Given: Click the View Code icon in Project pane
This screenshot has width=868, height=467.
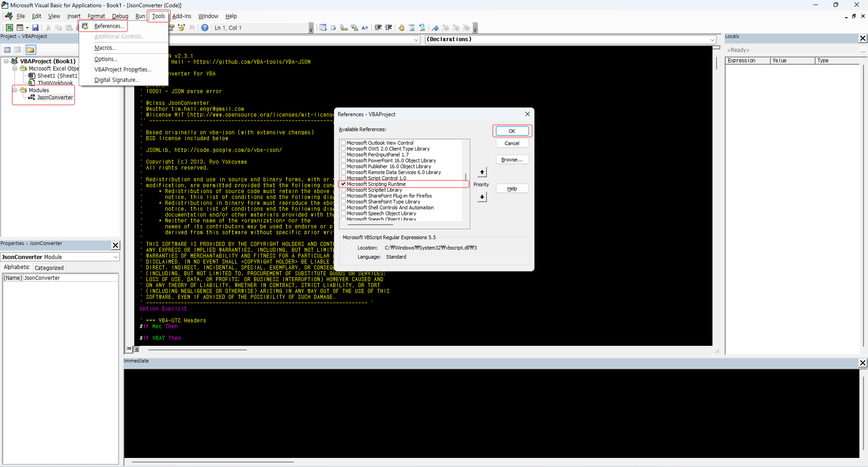Looking at the screenshot, I should click(7, 50).
